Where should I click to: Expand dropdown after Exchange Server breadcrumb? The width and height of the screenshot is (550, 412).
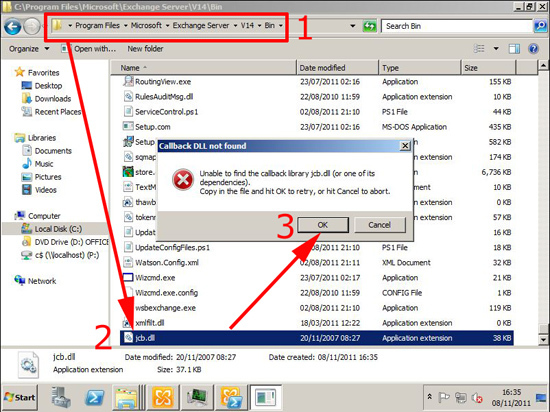[235, 26]
